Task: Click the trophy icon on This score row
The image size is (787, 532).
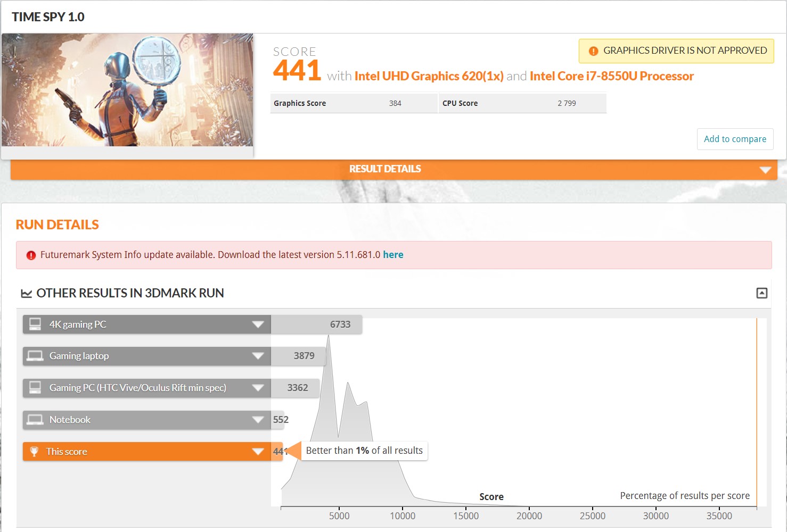Action: coord(34,452)
